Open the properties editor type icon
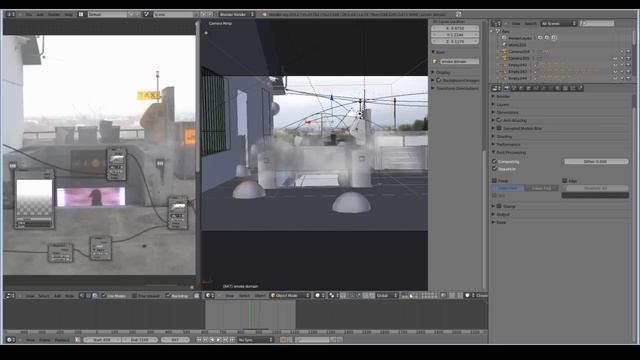 [496, 88]
